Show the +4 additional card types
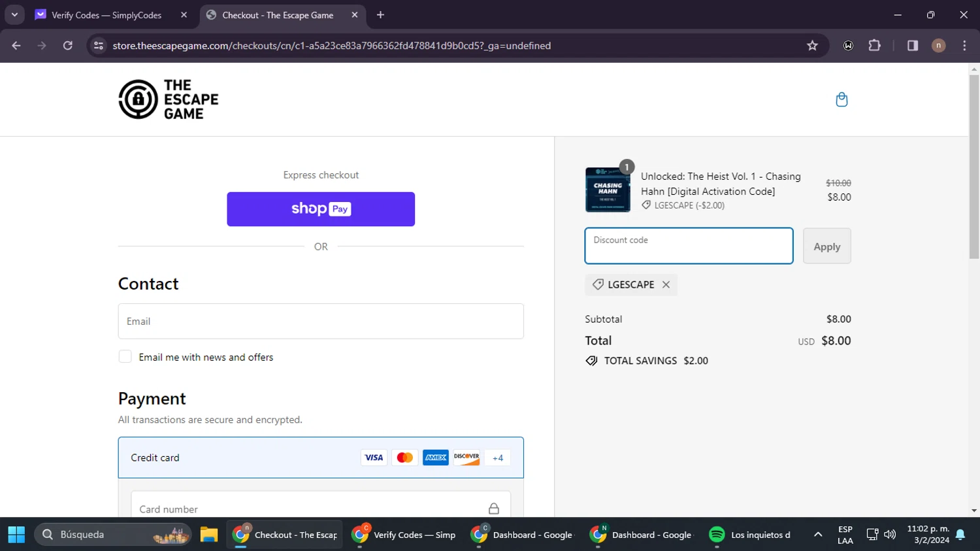 tap(498, 458)
